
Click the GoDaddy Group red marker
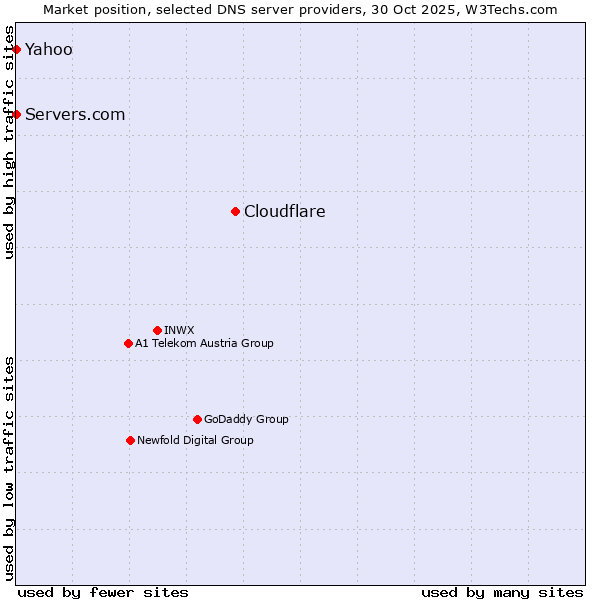tap(197, 419)
